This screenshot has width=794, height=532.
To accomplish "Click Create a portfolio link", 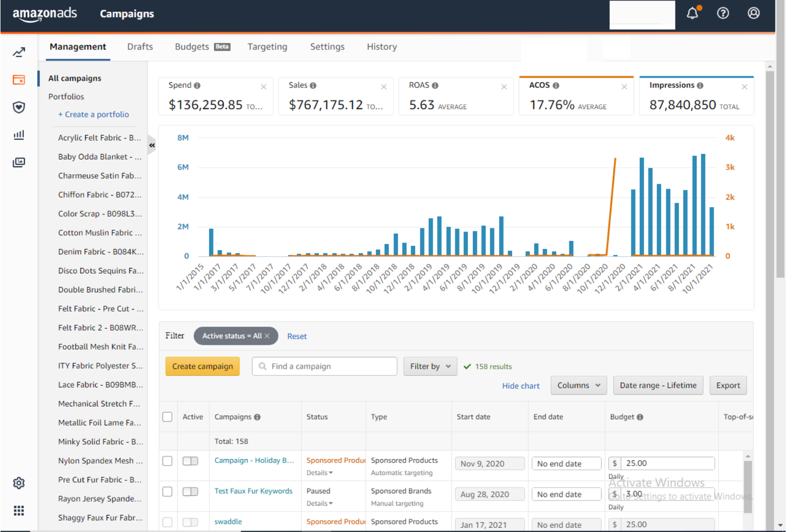I will (93, 115).
